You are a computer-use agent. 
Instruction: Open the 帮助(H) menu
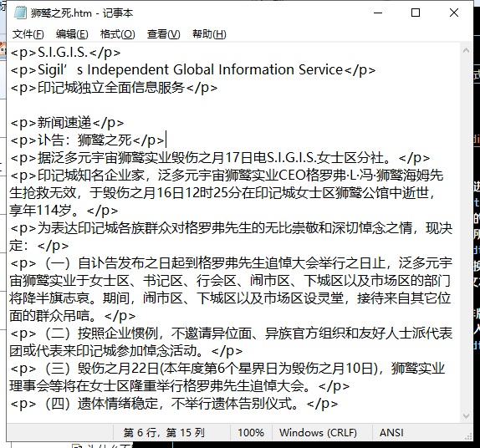click(x=209, y=34)
